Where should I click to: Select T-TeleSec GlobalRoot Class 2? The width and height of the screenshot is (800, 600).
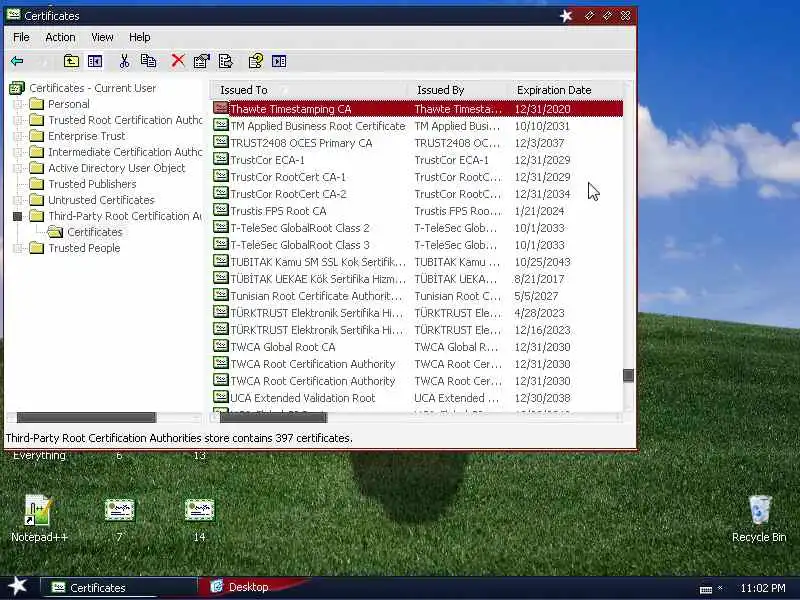(x=417, y=228)
